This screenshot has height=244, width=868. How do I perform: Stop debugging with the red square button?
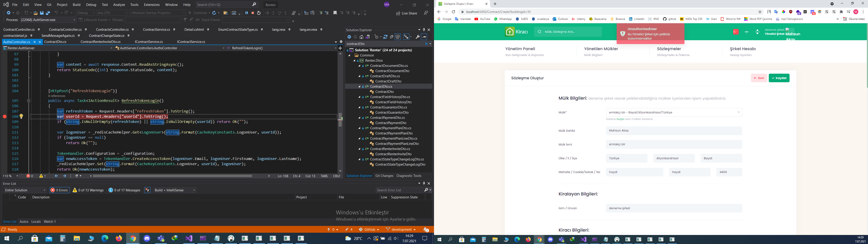tap(253, 13)
